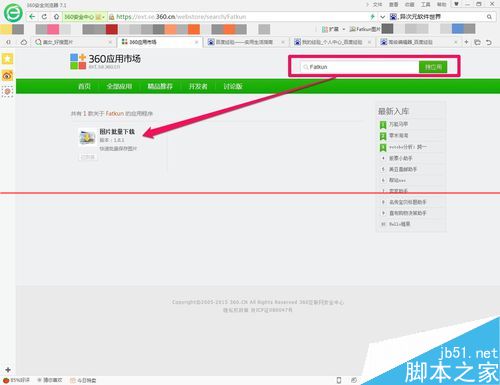The image size is (500, 385).
Task: Open the rank 10 item in 最新入库
Action: point(399,224)
